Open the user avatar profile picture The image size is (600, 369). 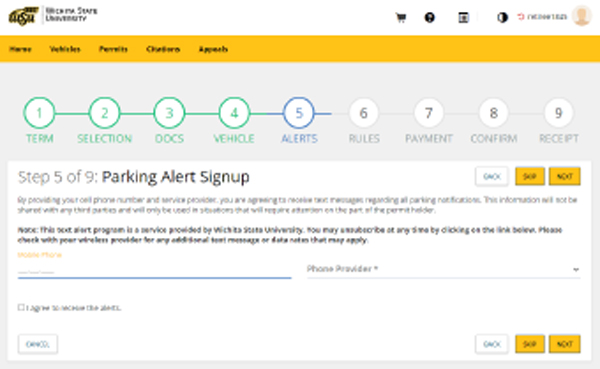coord(582,16)
